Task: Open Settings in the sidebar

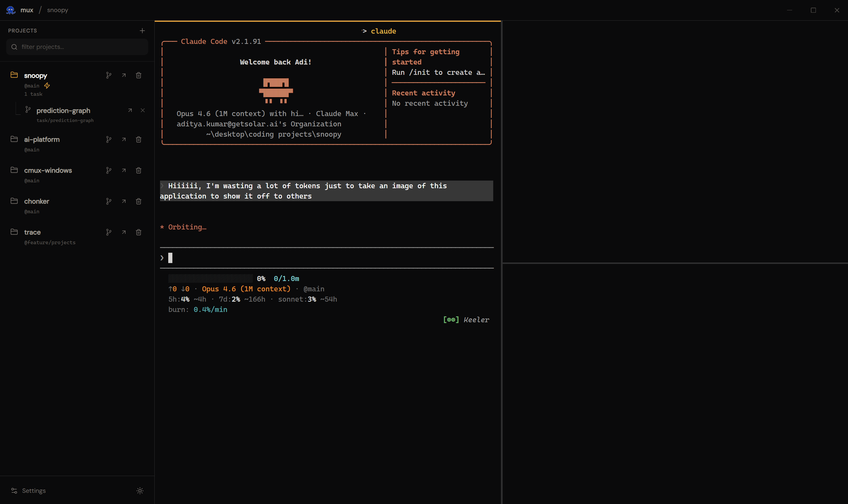Action: click(x=34, y=491)
